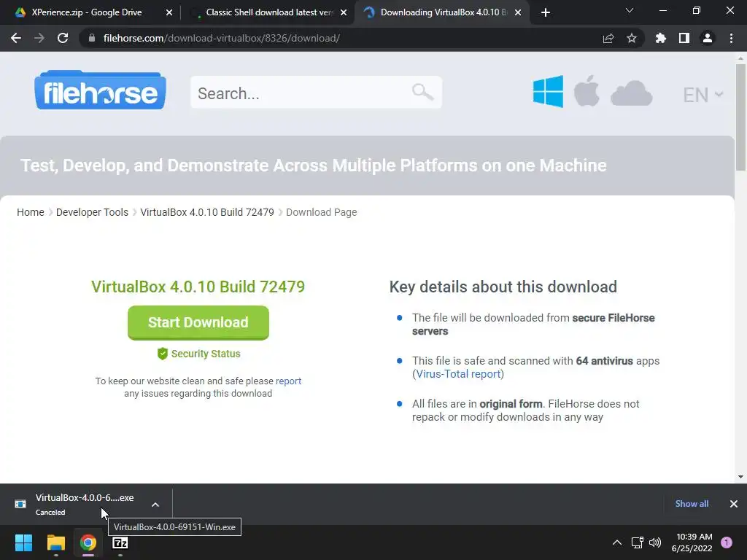Close the Classic Shell tab
This screenshot has width=747, height=560.
click(x=344, y=12)
